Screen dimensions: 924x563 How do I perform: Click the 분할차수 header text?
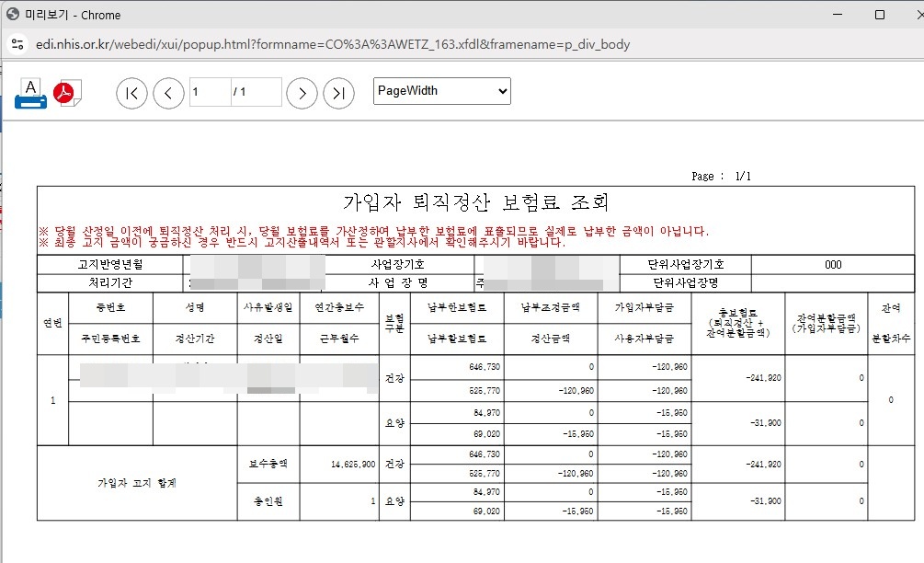point(890,339)
